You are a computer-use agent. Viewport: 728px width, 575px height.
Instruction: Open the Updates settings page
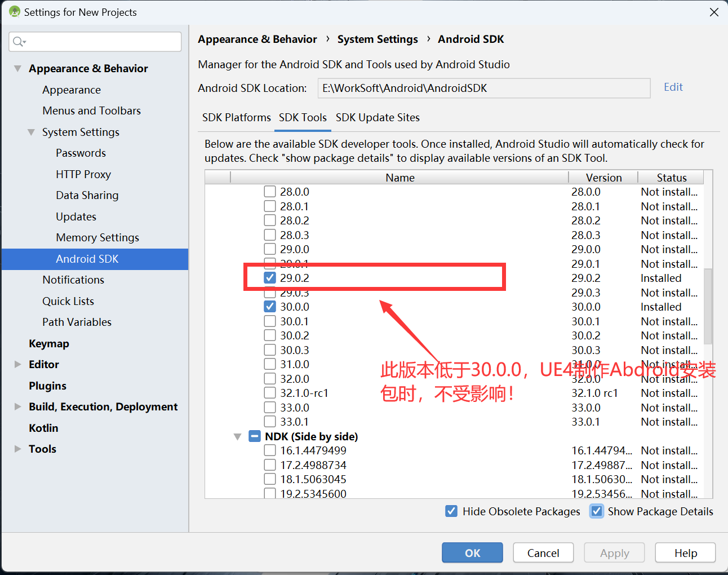pyautogui.click(x=76, y=217)
